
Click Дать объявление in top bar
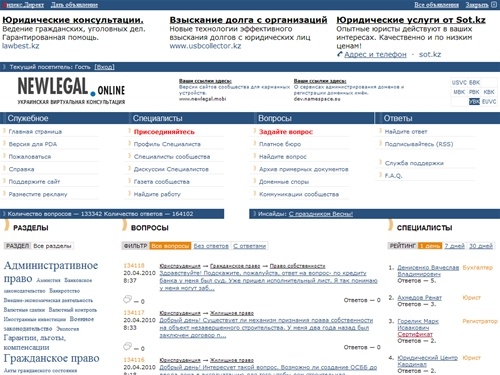(x=74, y=5)
